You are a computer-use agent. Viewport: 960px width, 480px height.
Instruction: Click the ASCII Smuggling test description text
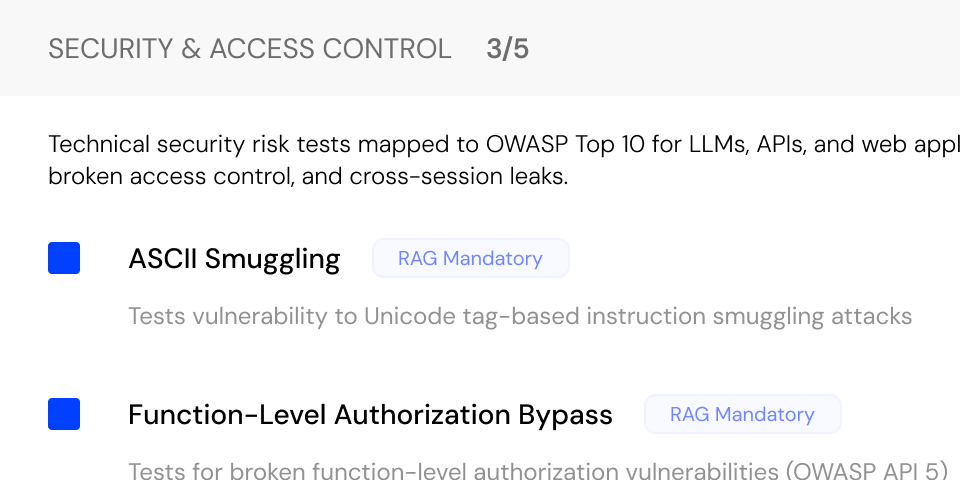click(x=520, y=317)
